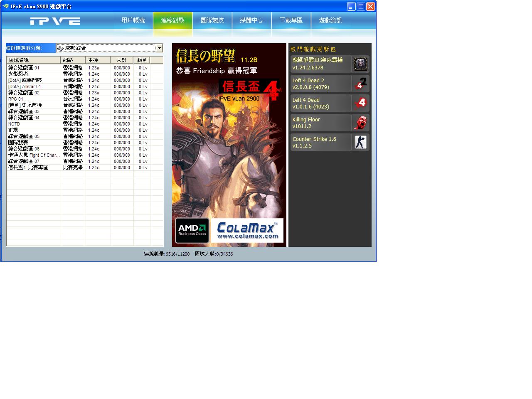
Task: Open the 魔獸爭霸III:寒冰霸權 update icon
Action: click(360, 64)
